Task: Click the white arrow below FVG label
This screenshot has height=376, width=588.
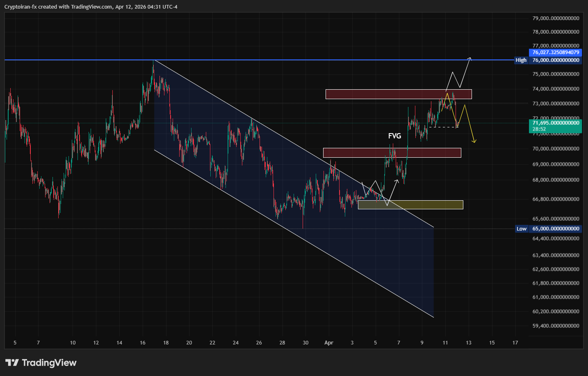Action: pyautogui.click(x=397, y=180)
